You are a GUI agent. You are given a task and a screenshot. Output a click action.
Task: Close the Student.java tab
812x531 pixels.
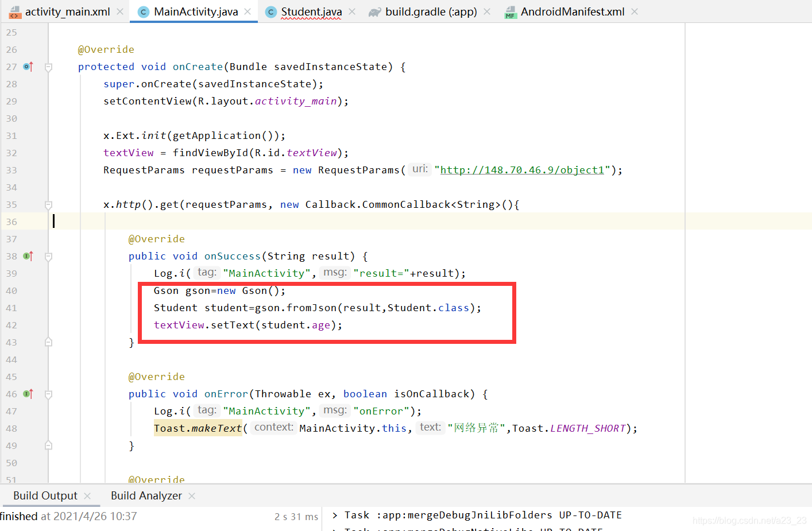pos(352,11)
